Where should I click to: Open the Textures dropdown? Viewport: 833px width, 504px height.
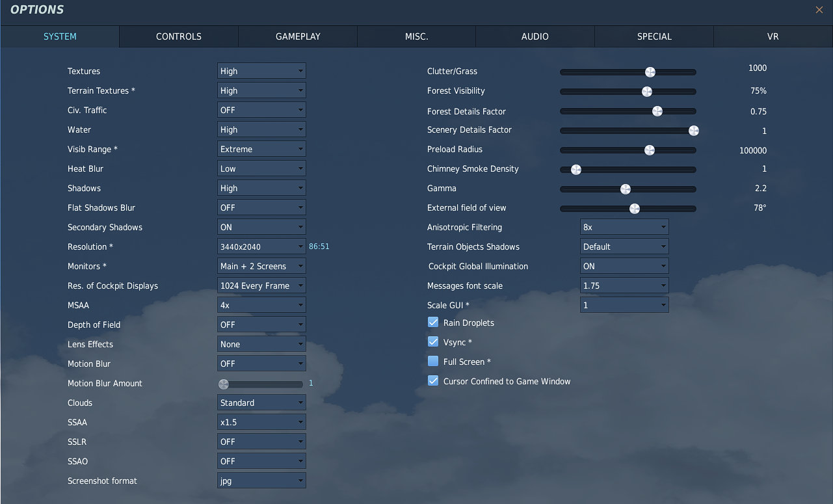pyautogui.click(x=261, y=71)
